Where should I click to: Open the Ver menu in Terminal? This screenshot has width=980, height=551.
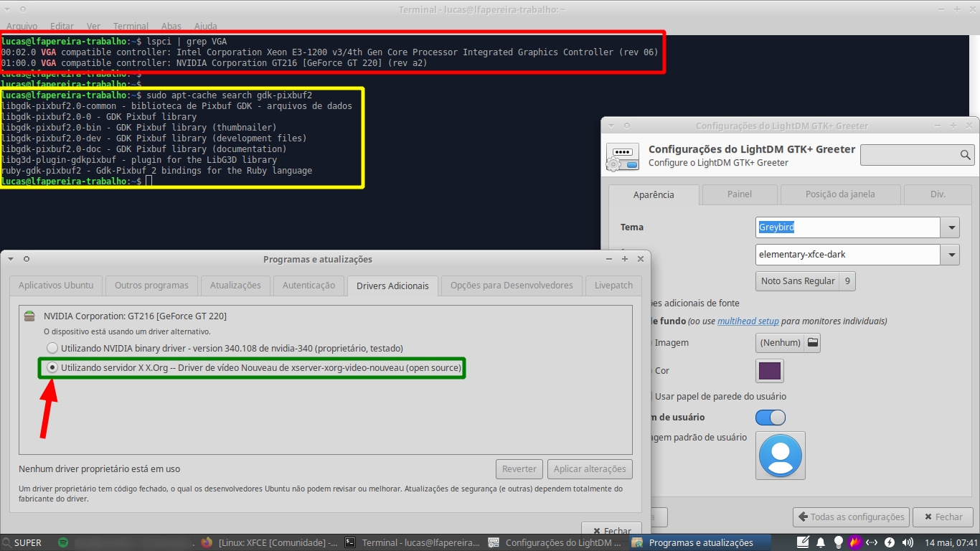(93, 27)
